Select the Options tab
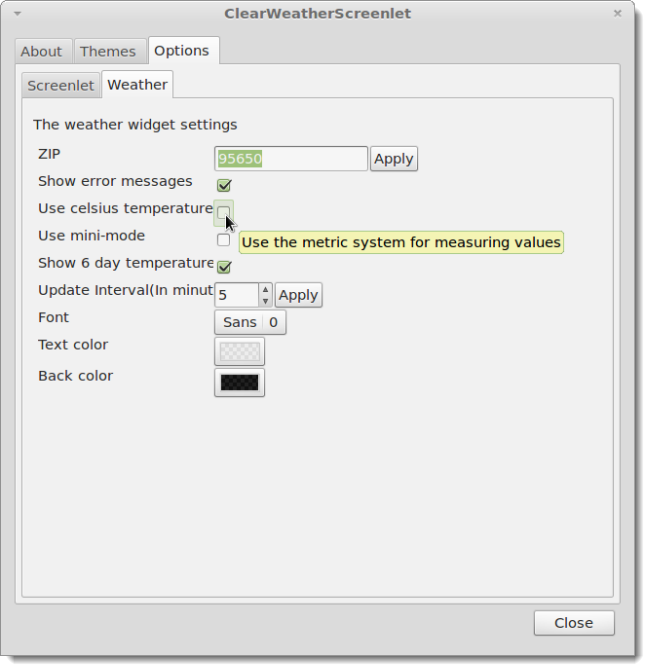Image resolution: width=650 pixels, height=671 pixels. (182, 50)
